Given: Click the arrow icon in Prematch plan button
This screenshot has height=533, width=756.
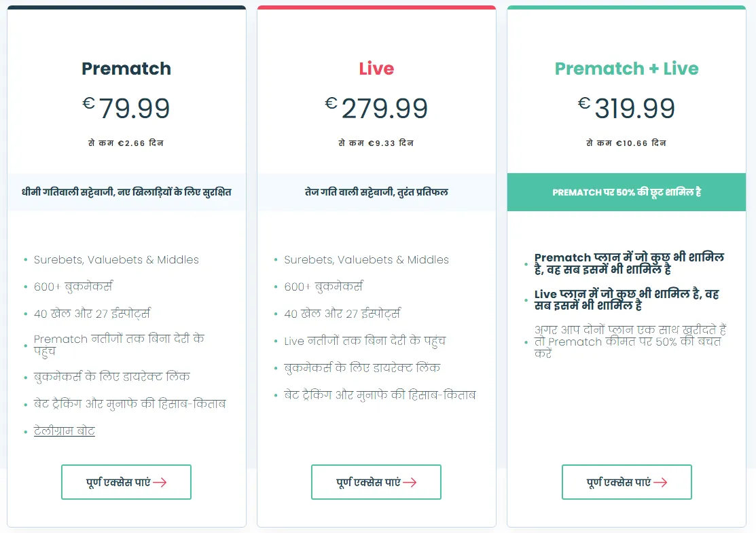Looking at the screenshot, I should pos(160,482).
